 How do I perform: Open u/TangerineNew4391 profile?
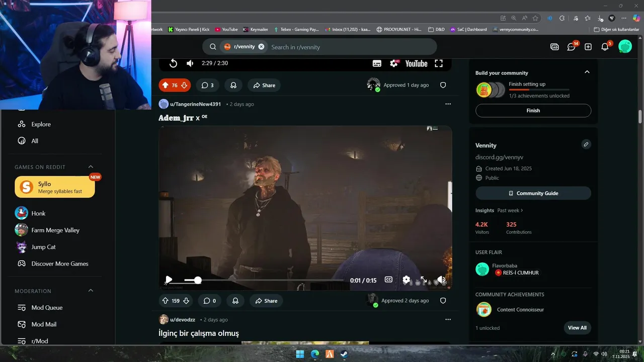point(195,104)
